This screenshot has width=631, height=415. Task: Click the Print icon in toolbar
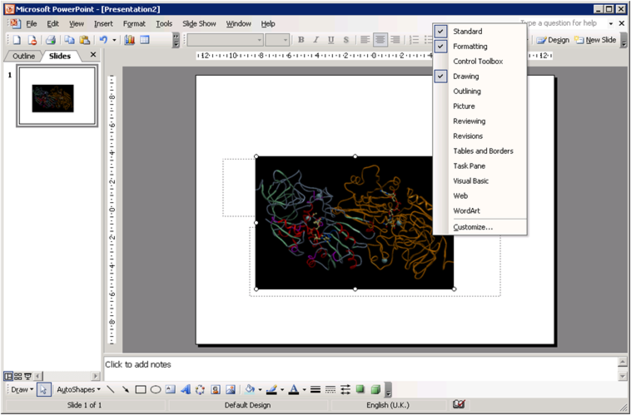(x=49, y=40)
